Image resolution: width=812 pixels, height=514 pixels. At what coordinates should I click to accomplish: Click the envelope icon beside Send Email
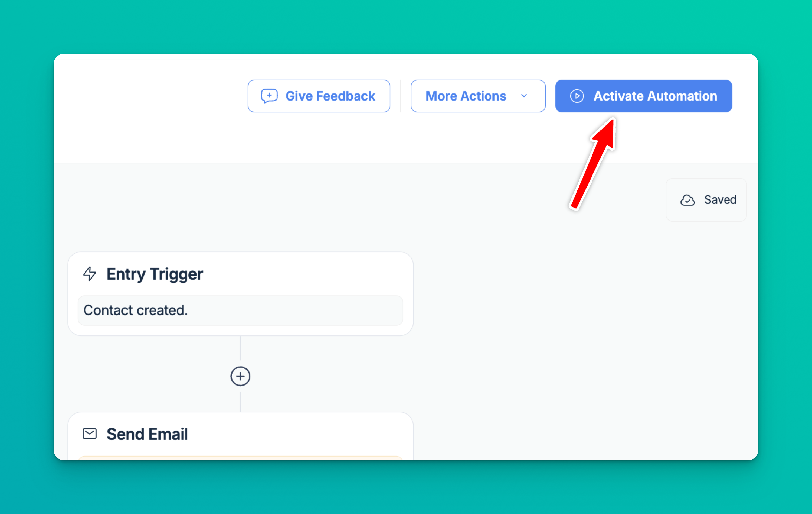(90, 434)
